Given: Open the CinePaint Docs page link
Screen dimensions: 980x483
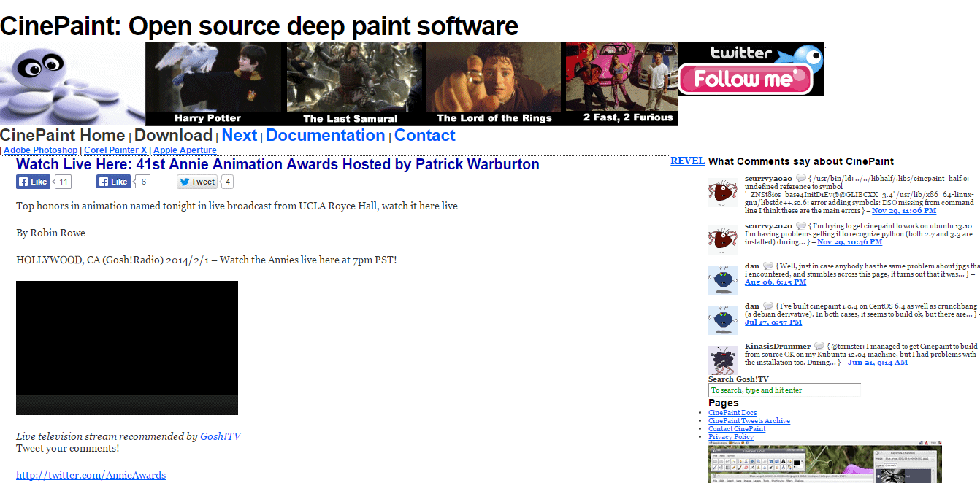Looking at the screenshot, I should [732, 413].
